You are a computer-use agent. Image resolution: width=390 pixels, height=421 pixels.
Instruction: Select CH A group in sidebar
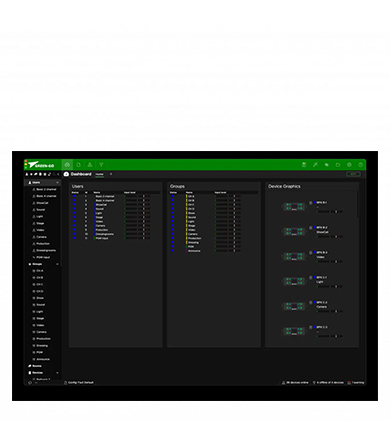tap(38, 271)
